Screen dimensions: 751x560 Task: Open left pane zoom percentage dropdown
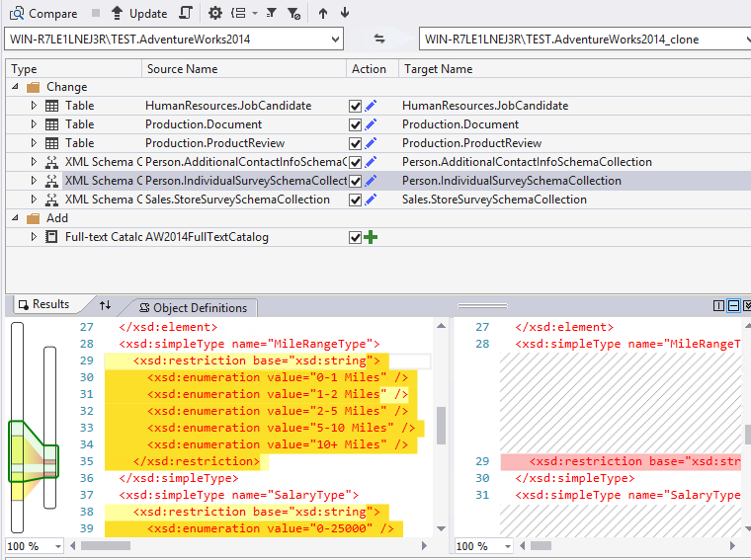tap(58, 546)
